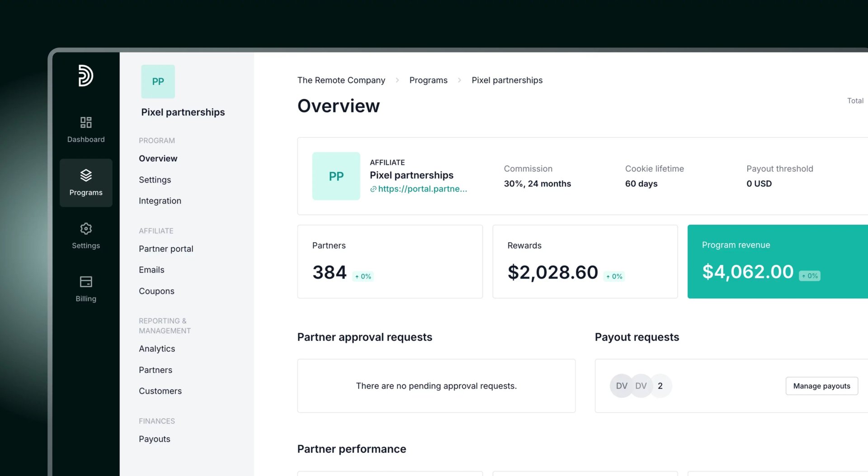Image resolution: width=868 pixels, height=476 pixels.
Task: Open Partner portal in Affiliate section
Action: [x=166, y=249]
